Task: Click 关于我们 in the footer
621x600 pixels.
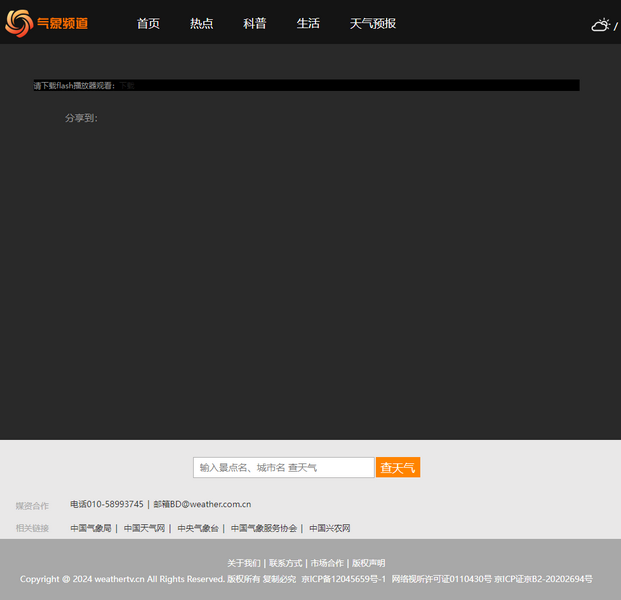Action: point(244,563)
